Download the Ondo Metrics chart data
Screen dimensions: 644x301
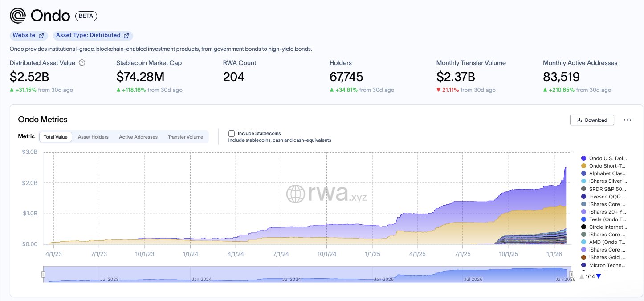click(x=592, y=120)
